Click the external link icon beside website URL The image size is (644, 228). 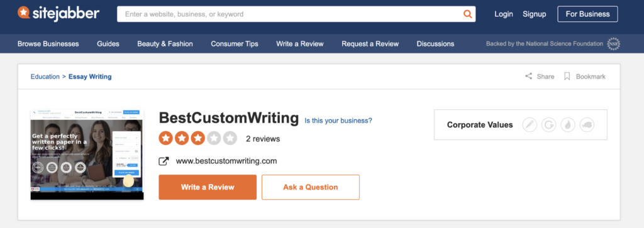pyautogui.click(x=164, y=161)
